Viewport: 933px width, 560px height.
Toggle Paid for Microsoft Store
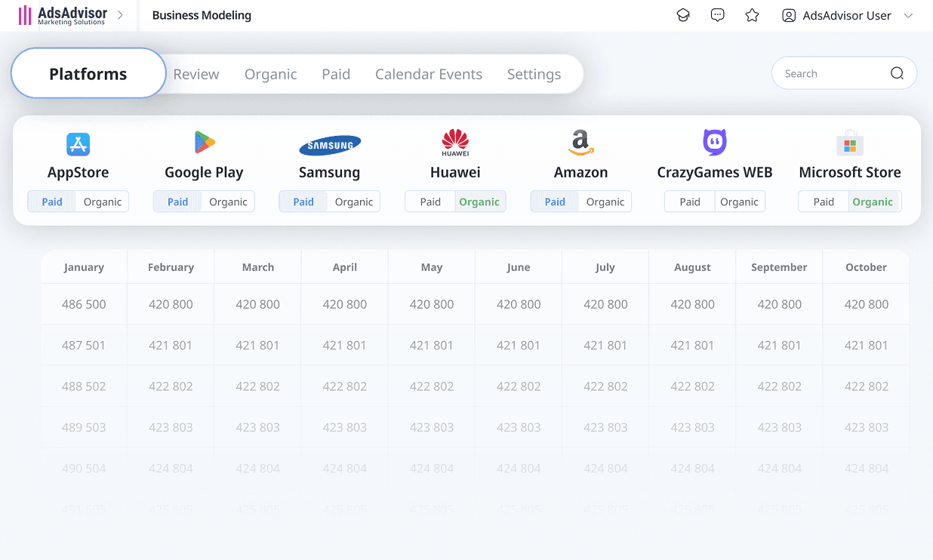(x=824, y=202)
